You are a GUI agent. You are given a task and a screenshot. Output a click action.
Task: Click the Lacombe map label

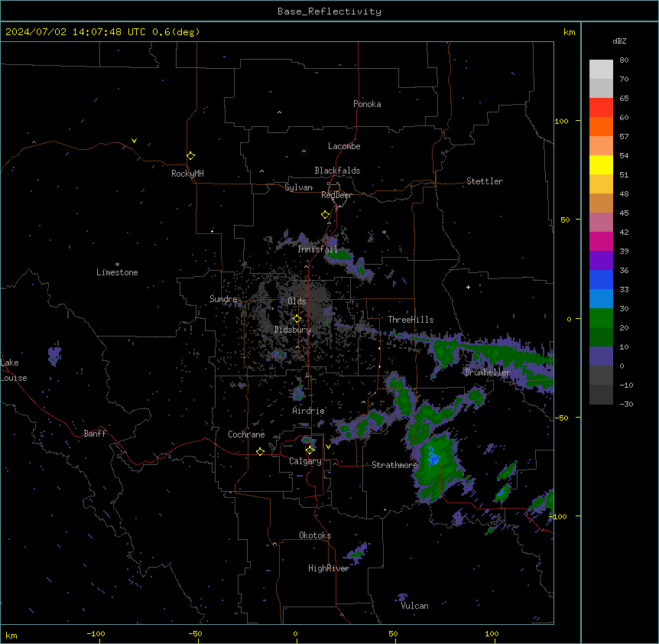click(x=344, y=146)
